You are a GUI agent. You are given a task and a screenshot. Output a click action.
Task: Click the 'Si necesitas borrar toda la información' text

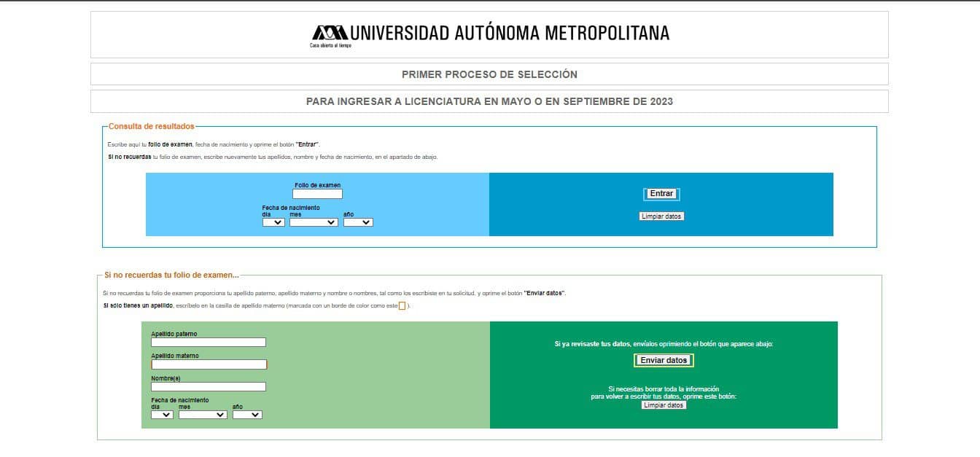(664, 389)
